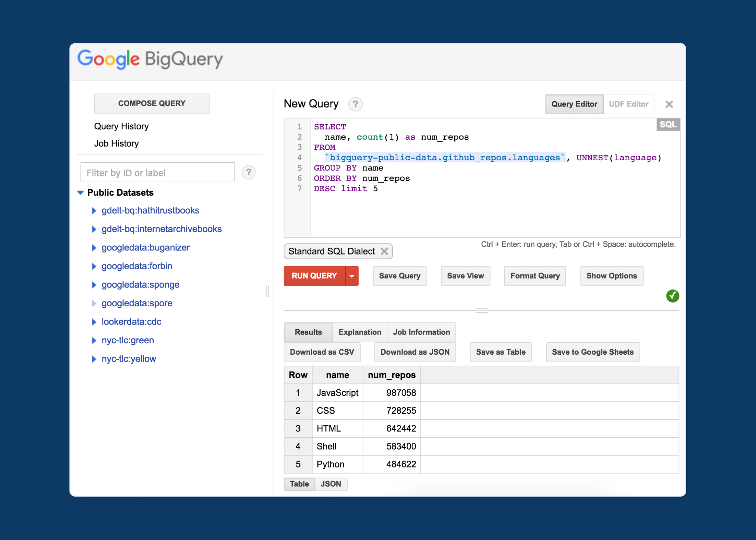Screen dimensions: 756x540
Task: Click the Google BigQuery logo
Action: (x=150, y=59)
